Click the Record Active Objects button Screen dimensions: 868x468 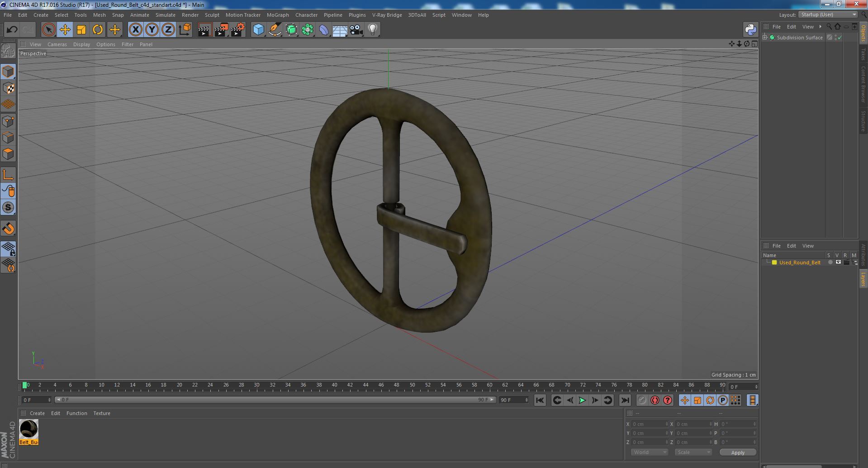642,400
